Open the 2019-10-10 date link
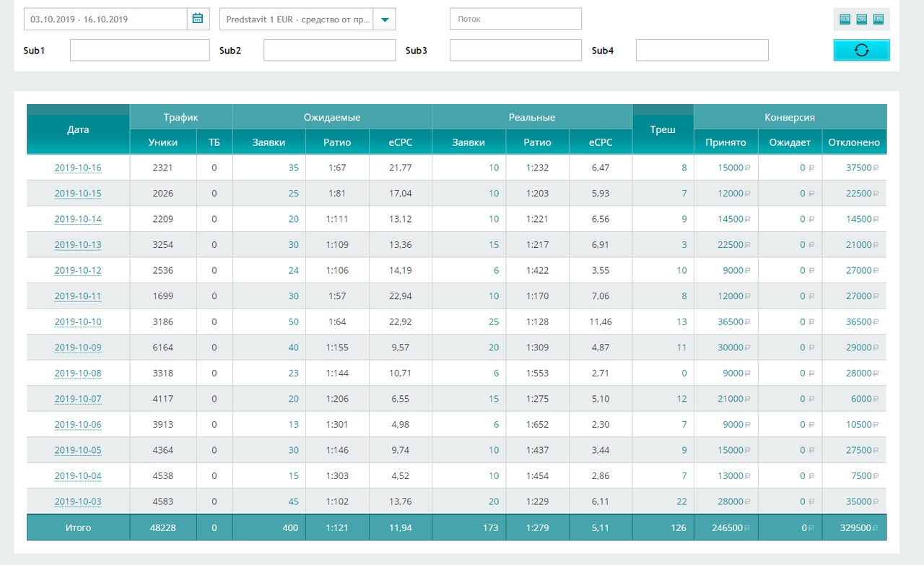924x565 pixels. coord(78,322)
